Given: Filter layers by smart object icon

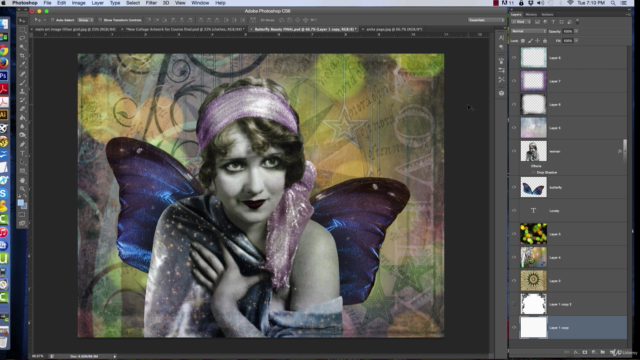Looking at the screenshot, I should [569, 22].
